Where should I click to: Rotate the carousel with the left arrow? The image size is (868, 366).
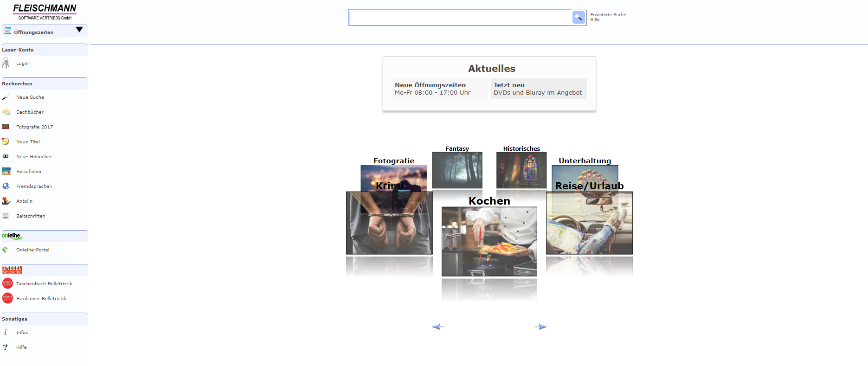pyautogui.click(x=438, y=327)
